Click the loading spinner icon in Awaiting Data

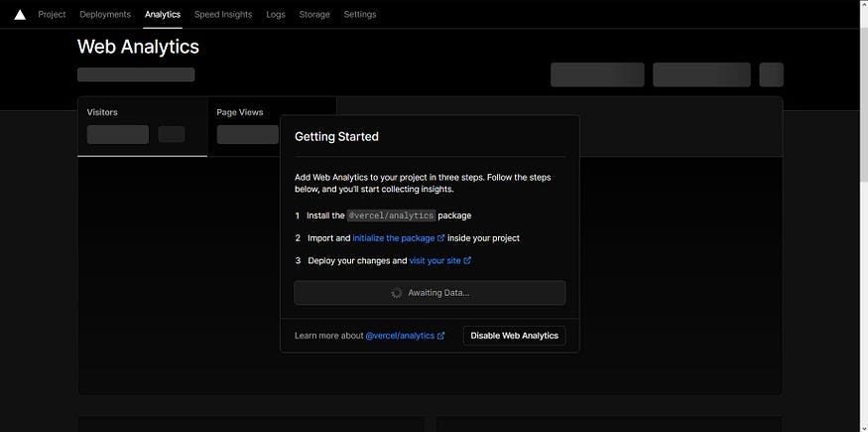tap(397, 292)
